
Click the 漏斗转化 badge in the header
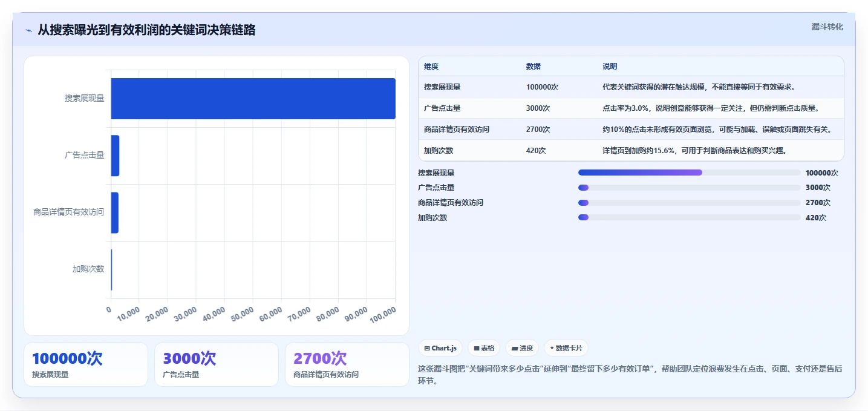click(x=827, y=27)
